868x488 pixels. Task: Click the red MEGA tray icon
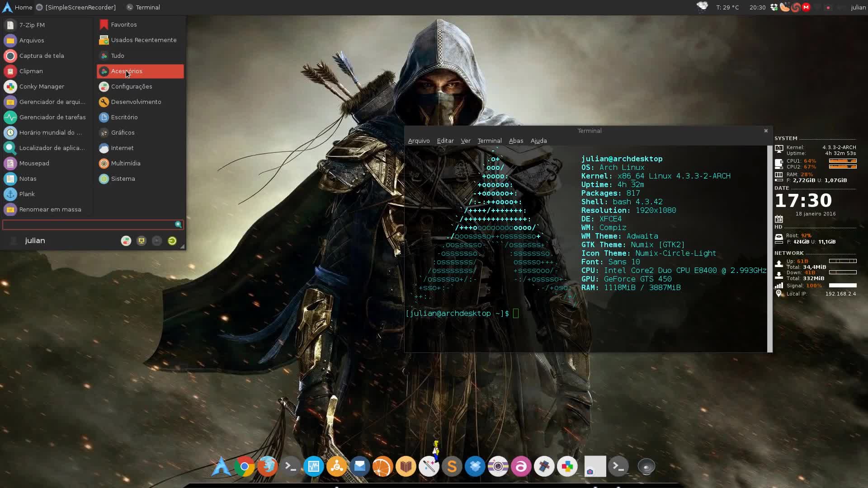[806, 7]
